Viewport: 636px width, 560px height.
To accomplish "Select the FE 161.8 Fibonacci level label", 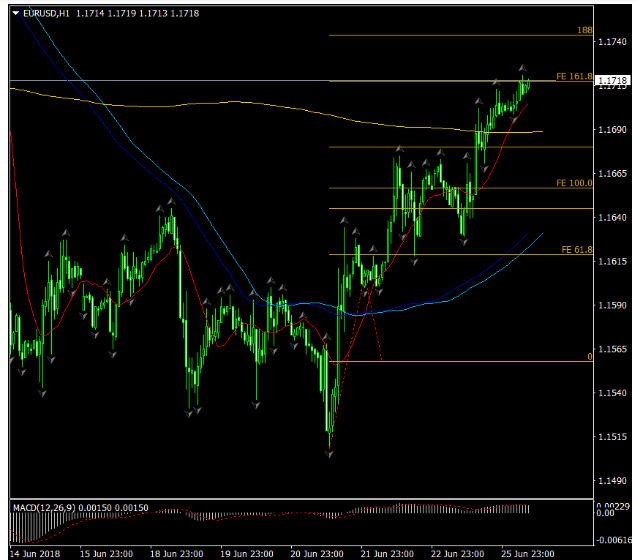I will (x=574, y=76).
